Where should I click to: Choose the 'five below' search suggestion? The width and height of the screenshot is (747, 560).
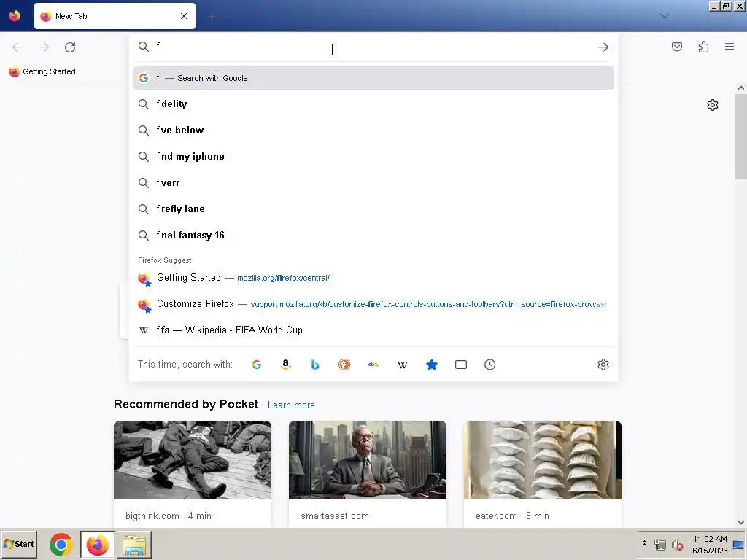[373, 131]
